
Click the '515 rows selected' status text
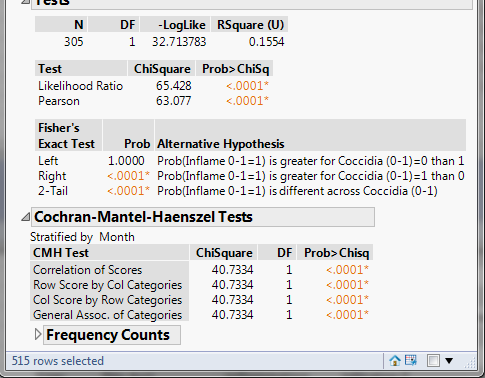[x=58, y=361]
